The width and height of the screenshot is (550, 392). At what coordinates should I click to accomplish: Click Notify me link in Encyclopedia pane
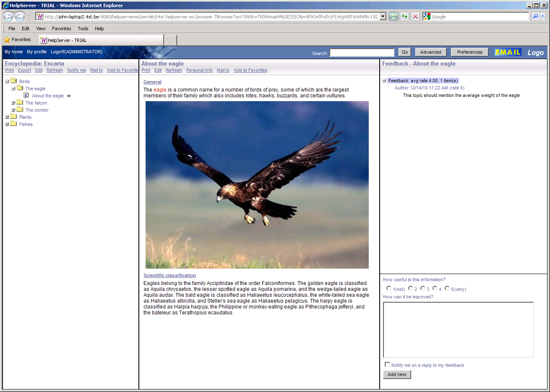pyautogui.click(x=76, y=70)
